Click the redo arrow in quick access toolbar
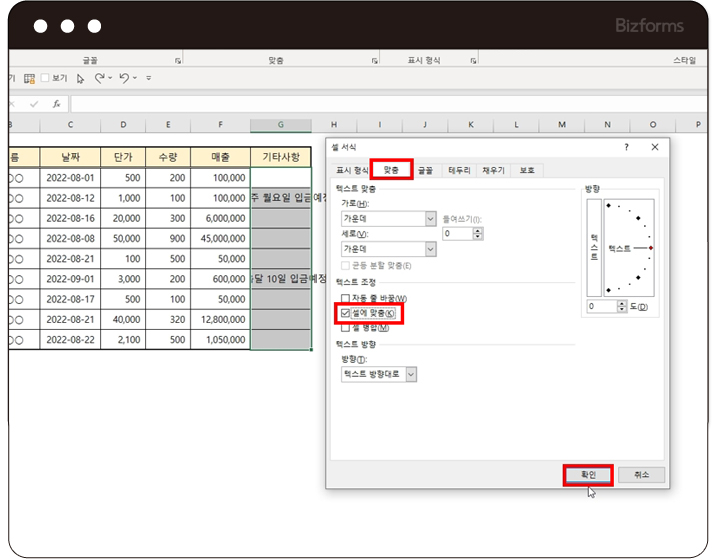This screenshot has height=560, width=715. click(124, 77)
